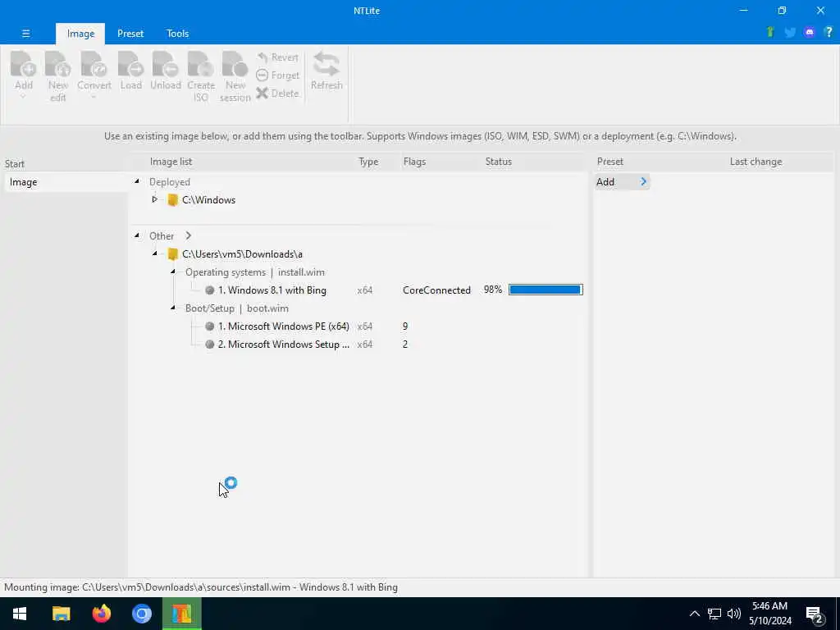Click the Load image toolbar icon
This screenshot has height=630, width=840.
pos(130,64)
